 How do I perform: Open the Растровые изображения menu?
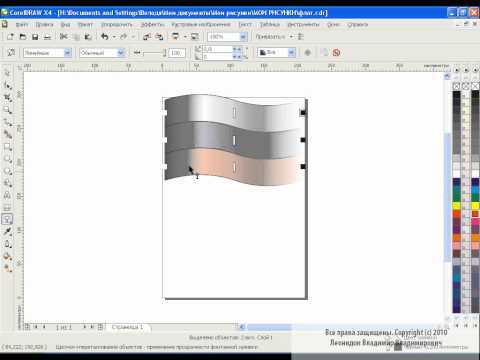[201, 24]
